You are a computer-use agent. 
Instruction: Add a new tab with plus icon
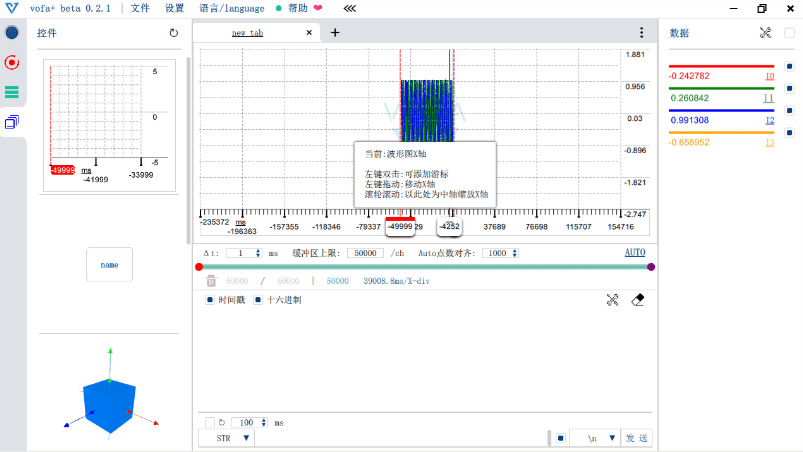pyautogui.click(x=335, y=32)
